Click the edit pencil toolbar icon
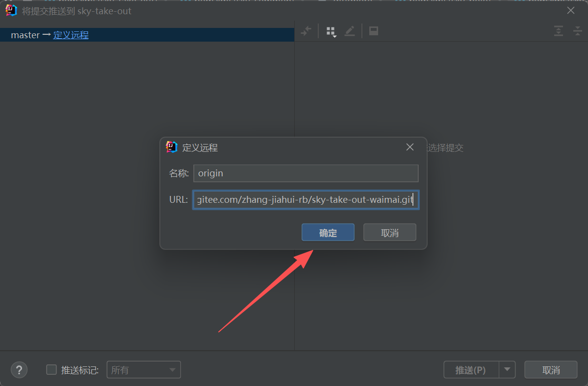 click(x=350, y=31)
